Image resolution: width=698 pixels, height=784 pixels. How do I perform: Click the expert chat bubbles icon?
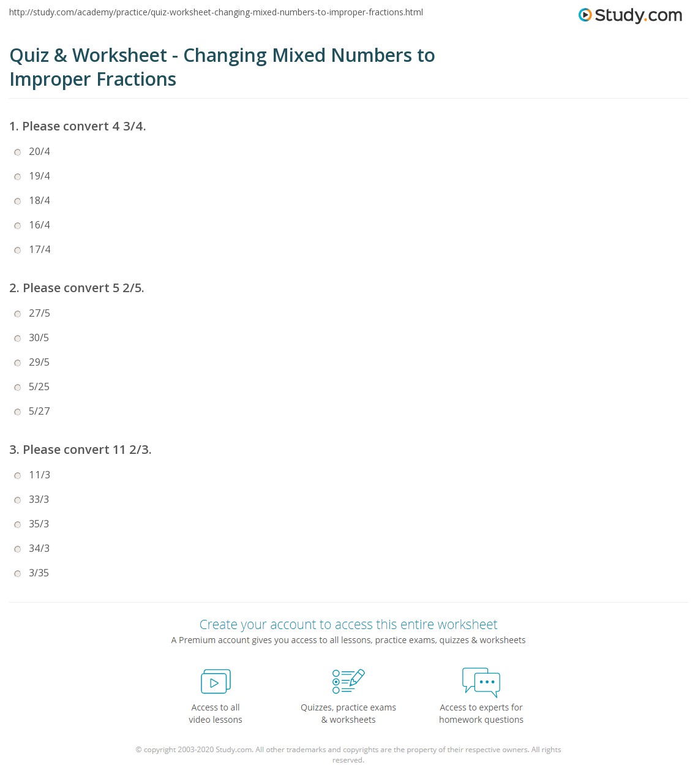point(481,682)
